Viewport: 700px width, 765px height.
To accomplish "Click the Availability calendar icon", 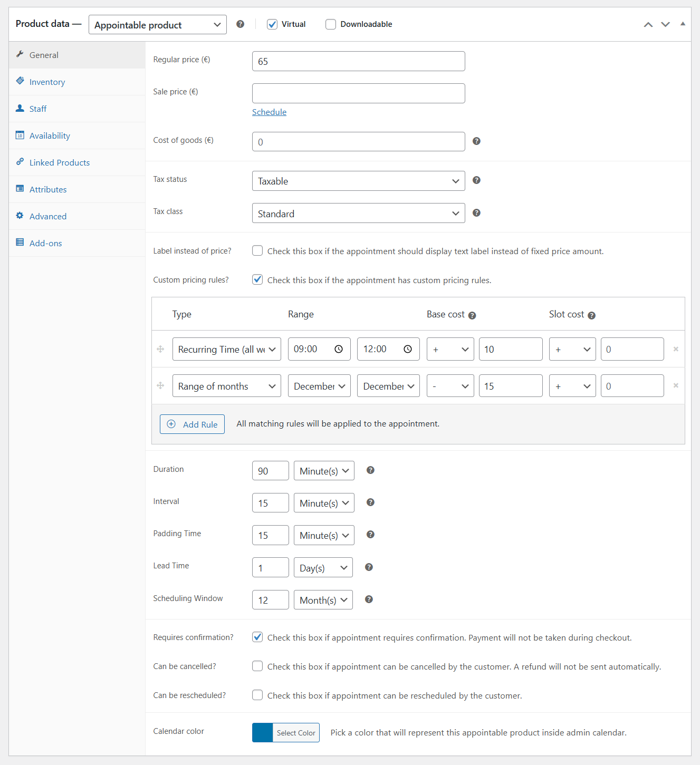I will (20, 135).
